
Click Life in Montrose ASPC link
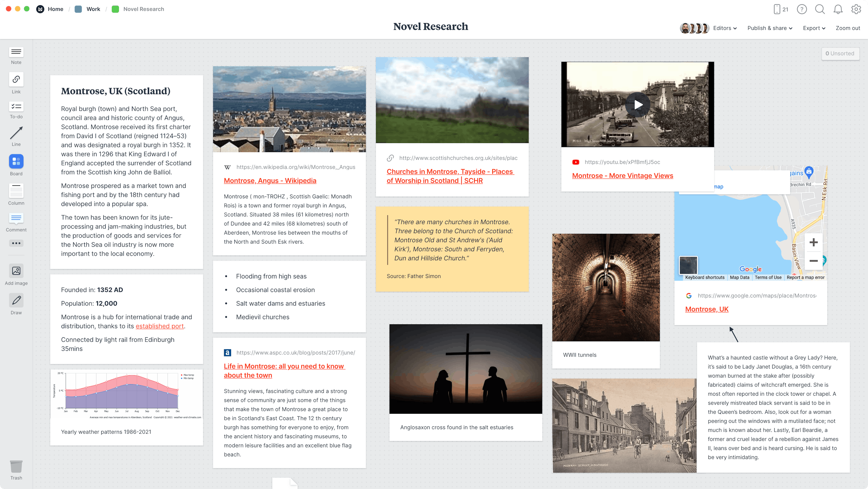point(285,370)
